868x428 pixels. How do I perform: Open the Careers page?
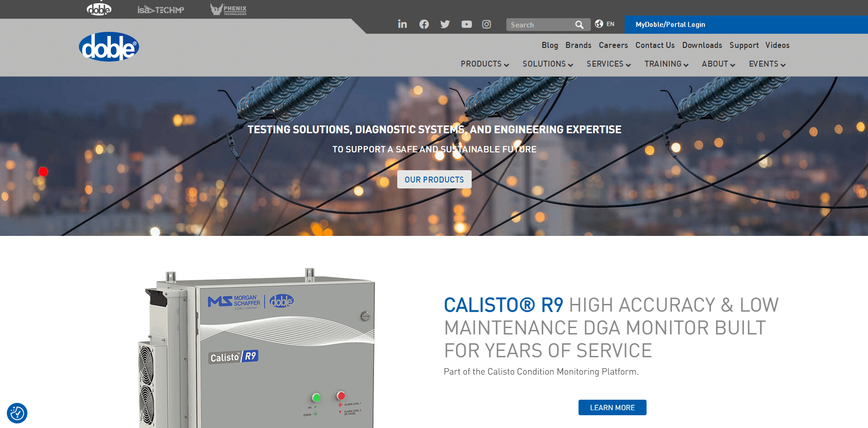coord(613,45)
